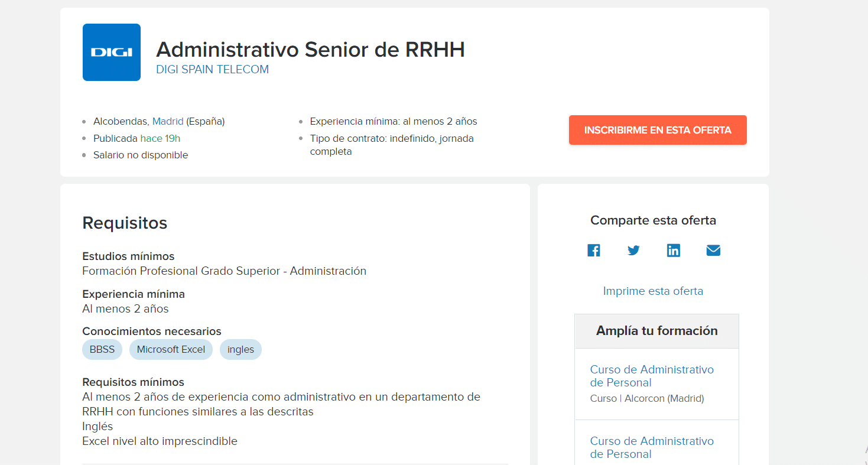Open Imprime esta oferta
The image size is (868, 465).
click(653, 291)
